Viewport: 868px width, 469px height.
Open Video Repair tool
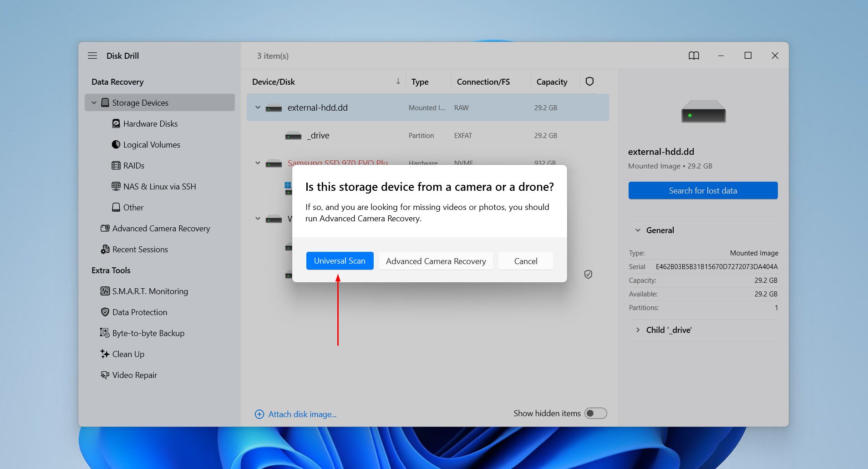[x=134, y=375]
